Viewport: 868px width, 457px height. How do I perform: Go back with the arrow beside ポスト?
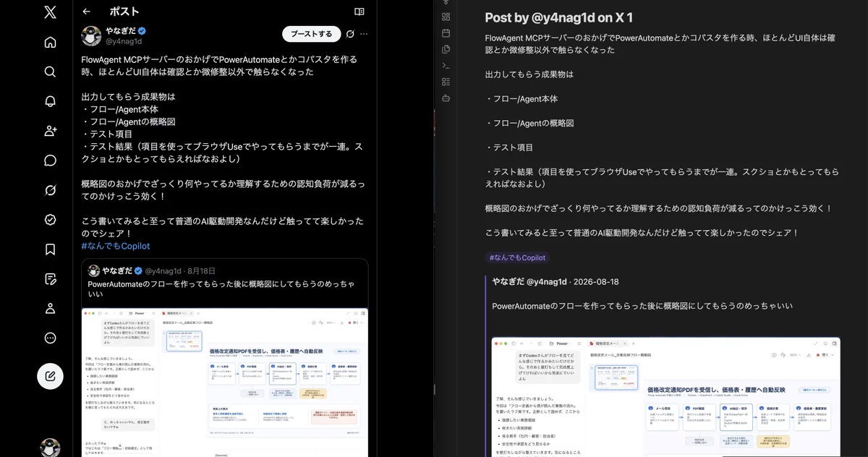[x=86, y=12]
